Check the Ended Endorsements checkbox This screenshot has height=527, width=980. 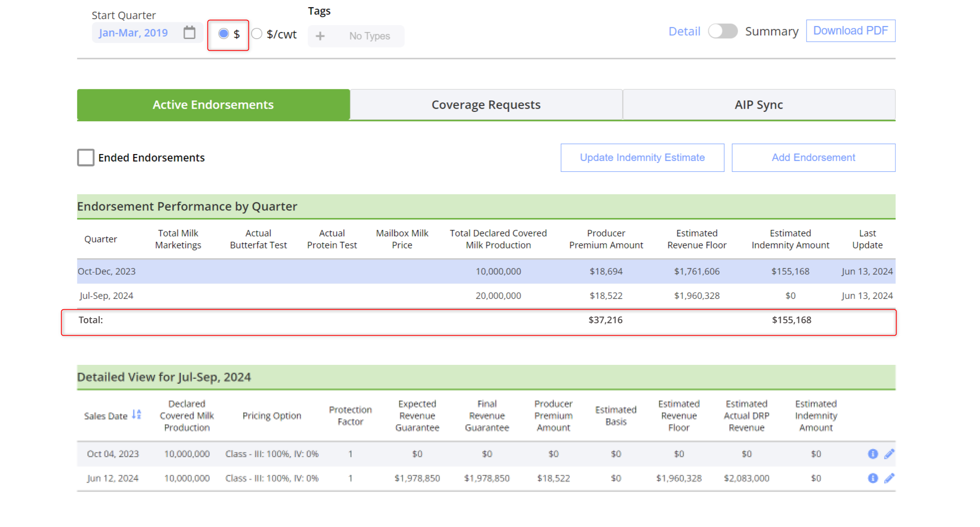(x=86, y=157)
